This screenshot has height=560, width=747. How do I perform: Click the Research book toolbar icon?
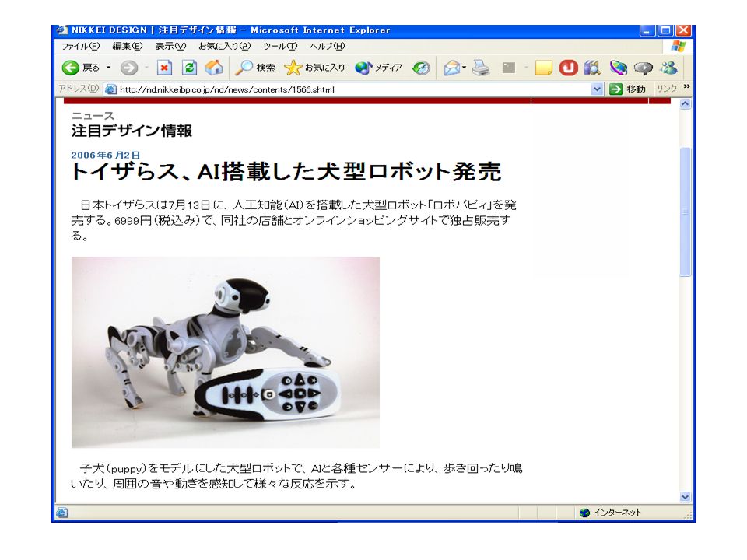click(x=592, y=68)
